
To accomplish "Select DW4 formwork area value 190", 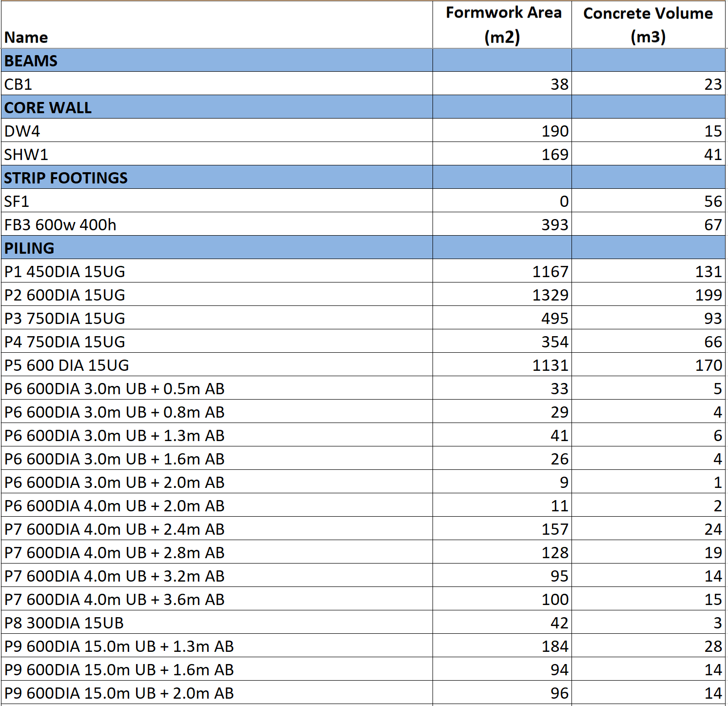I will coord(554,131).
